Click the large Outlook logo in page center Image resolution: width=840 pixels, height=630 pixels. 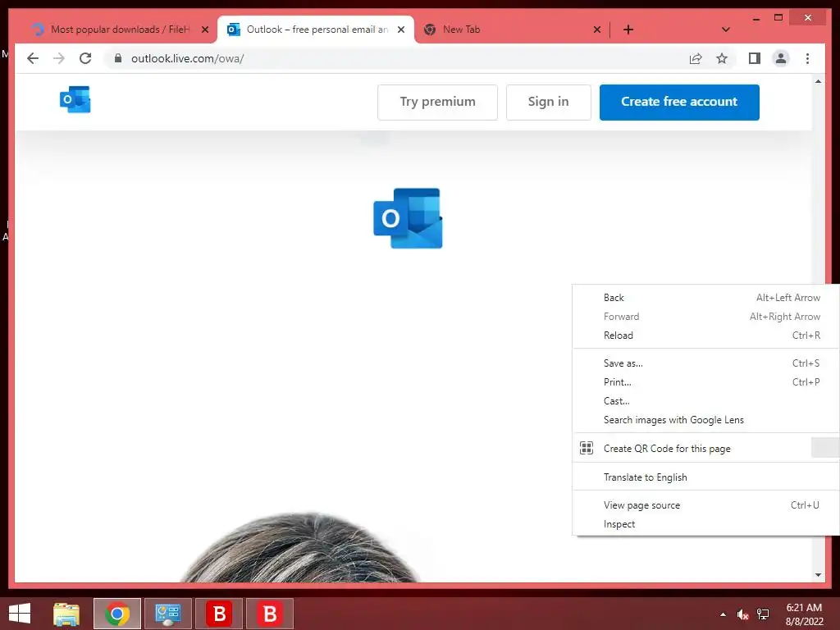(409, 218)
